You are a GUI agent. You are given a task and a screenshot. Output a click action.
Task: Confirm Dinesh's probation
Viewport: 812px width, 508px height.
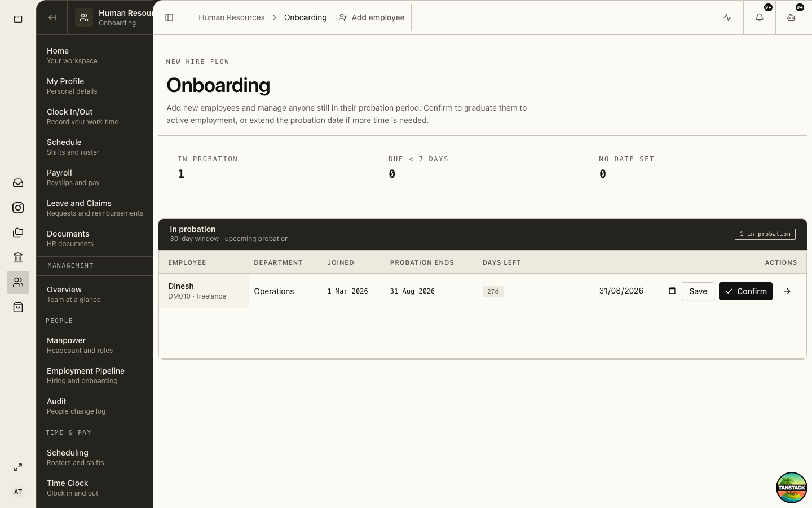pyautogui.click(x=745, y=291)
